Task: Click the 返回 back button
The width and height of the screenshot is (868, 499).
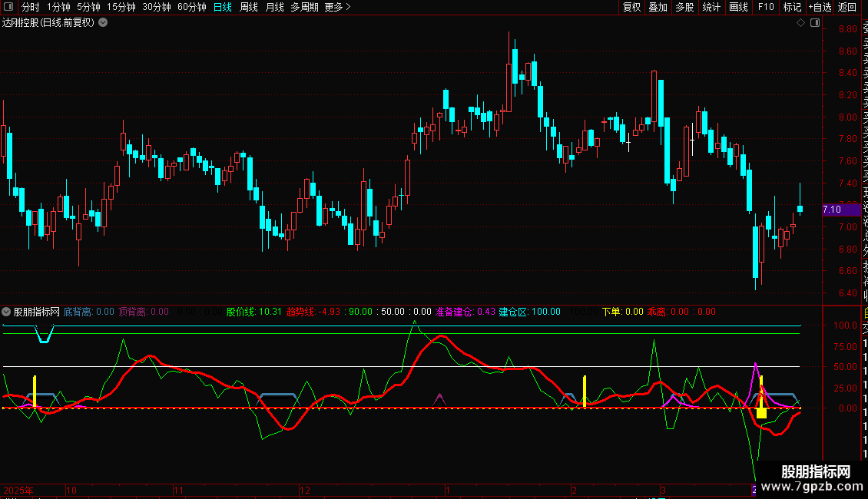Action: (x=847, y=7)
